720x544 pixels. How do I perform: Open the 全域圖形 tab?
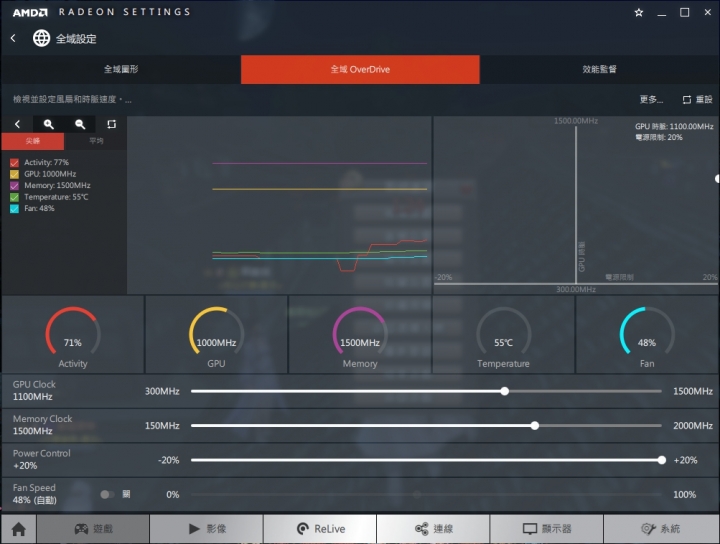point(121,69)
